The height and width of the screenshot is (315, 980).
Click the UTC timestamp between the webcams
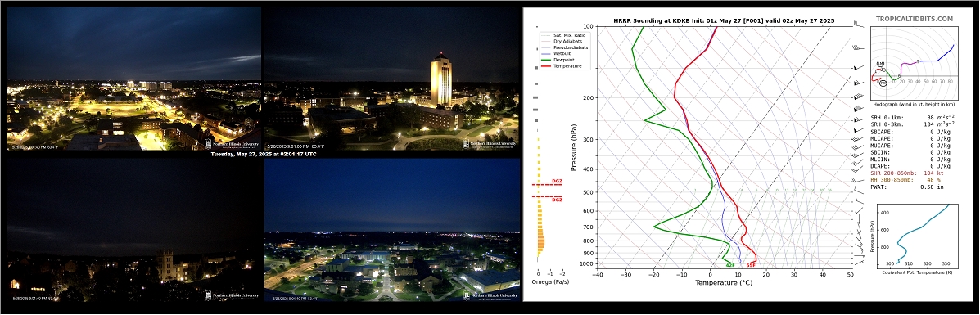263,154
